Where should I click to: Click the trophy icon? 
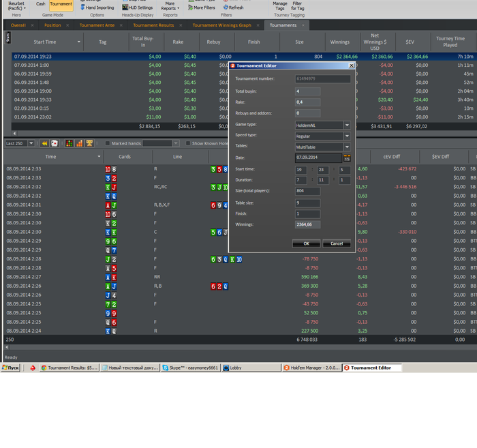[89, 144]
